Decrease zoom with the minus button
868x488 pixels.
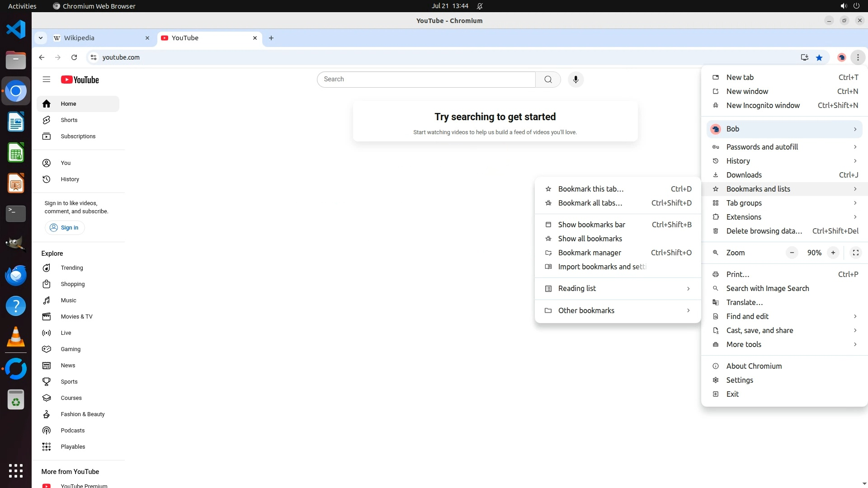pyautogui.click(x=792, y=253)
